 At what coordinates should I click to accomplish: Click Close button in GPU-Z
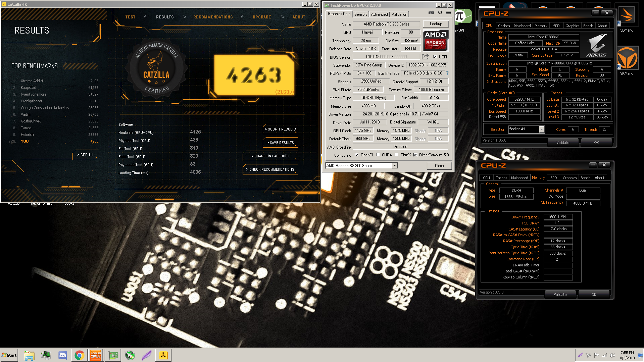439,165
